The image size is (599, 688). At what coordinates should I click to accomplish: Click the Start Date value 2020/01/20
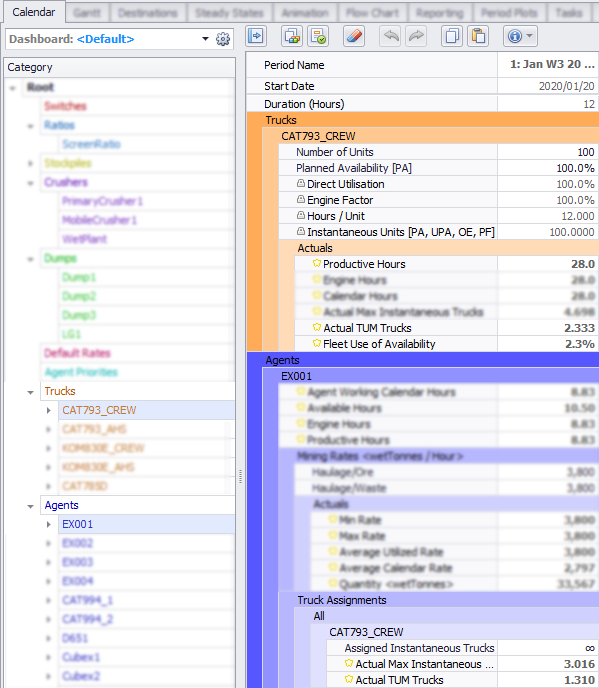tap(567, 86)
